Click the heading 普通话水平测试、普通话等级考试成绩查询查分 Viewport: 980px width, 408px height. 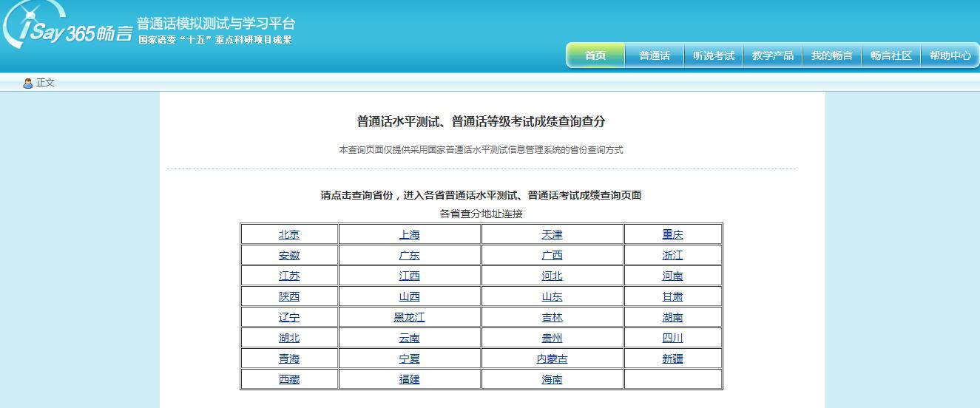[481, 121]
